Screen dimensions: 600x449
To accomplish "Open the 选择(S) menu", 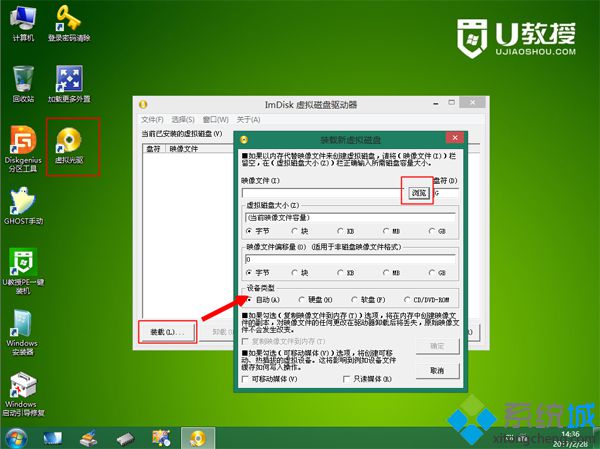I will [183, 120].
